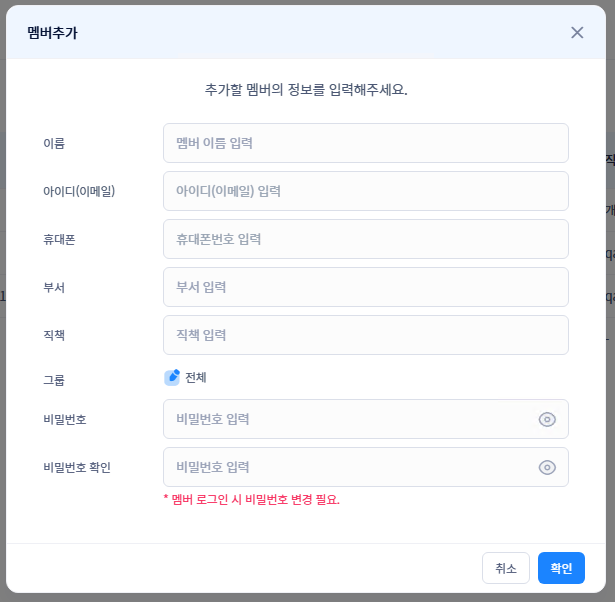615x602 pixels.
Task: Close the 멤버추가 dialog
Action: tap(577, 32)
